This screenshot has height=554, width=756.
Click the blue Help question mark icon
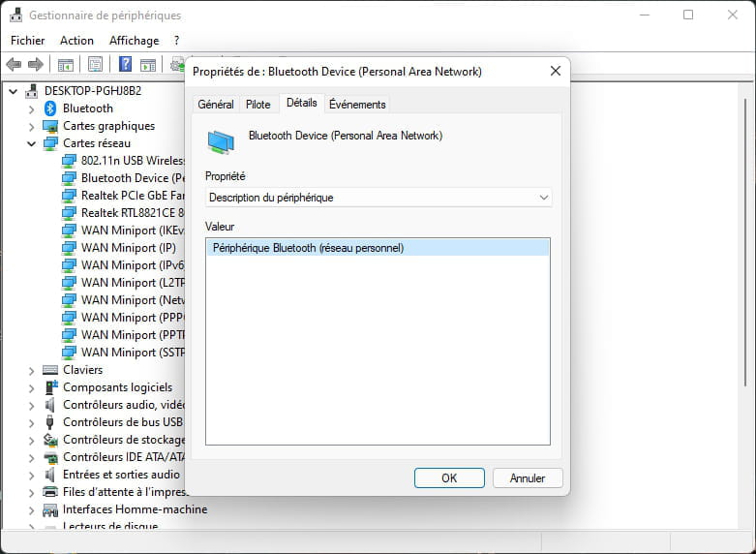pos(126,64)
